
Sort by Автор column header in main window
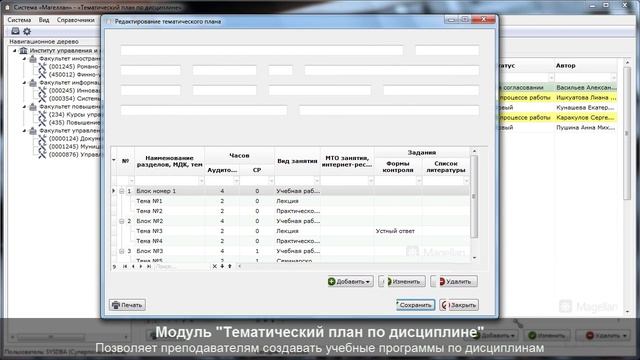[586, 65]
